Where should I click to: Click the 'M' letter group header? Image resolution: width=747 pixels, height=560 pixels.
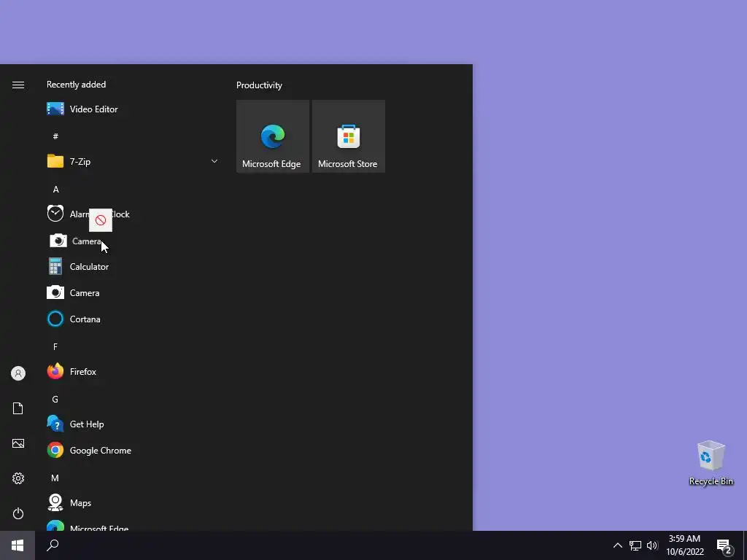click(55, 478)
